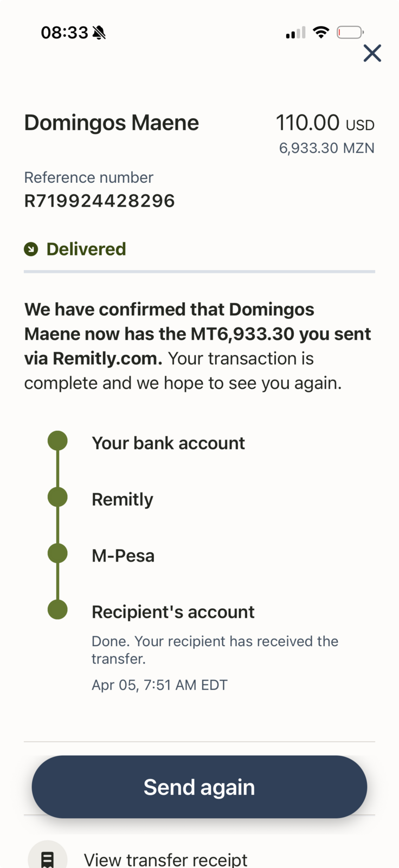This screenshot has height=868, width=399.
Task: Tap the 6,933.30 MZN converted amount
Action: point(326,148)
